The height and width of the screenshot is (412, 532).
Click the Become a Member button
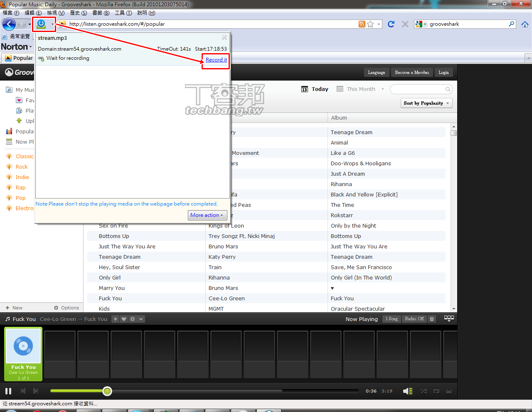click(x=412, y=72)
